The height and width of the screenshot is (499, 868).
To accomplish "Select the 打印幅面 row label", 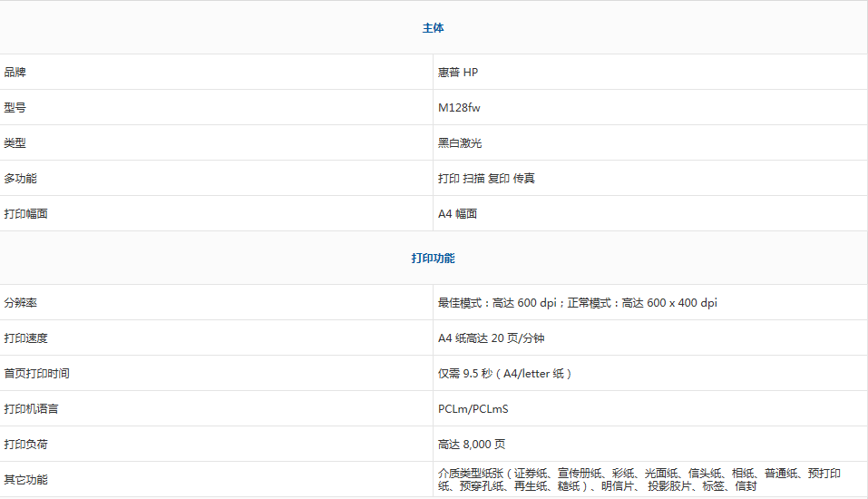I will pos(26,213).
